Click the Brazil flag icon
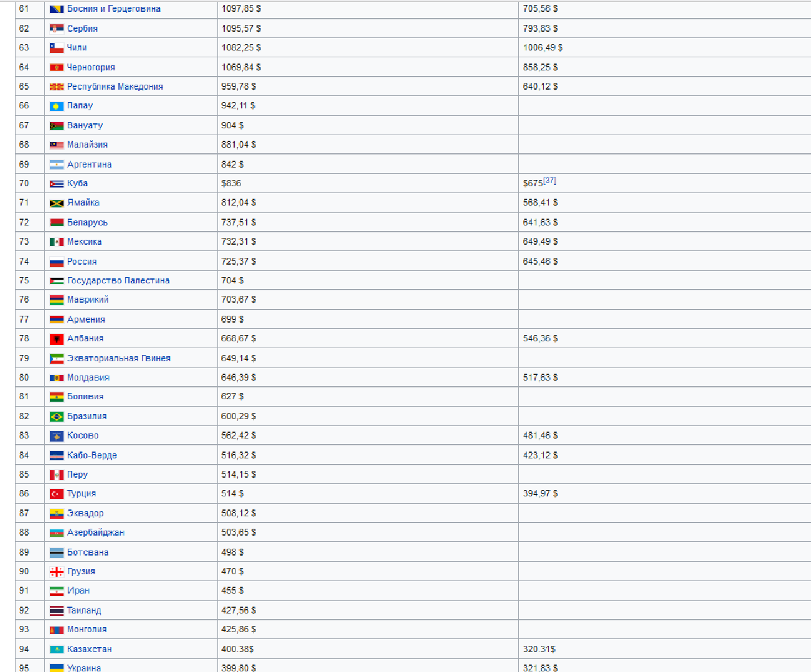Viewport: 811px width, 672px height. (x=56, y=417)
